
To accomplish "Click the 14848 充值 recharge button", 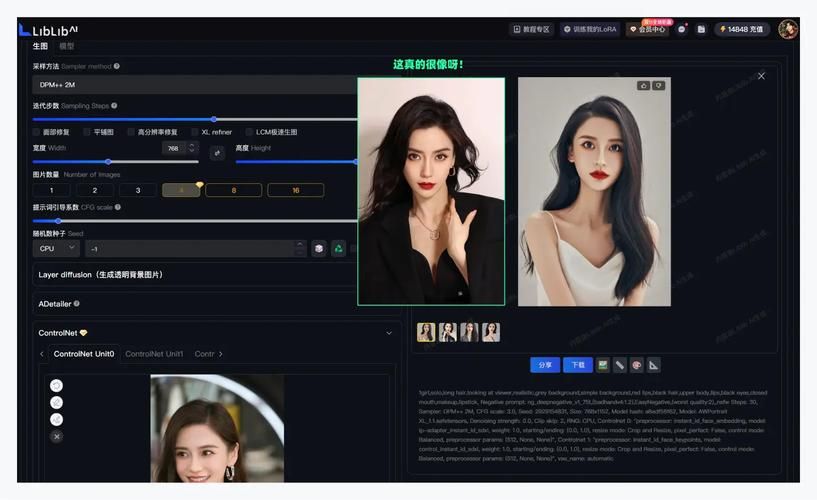I will (x=741, y=30).
